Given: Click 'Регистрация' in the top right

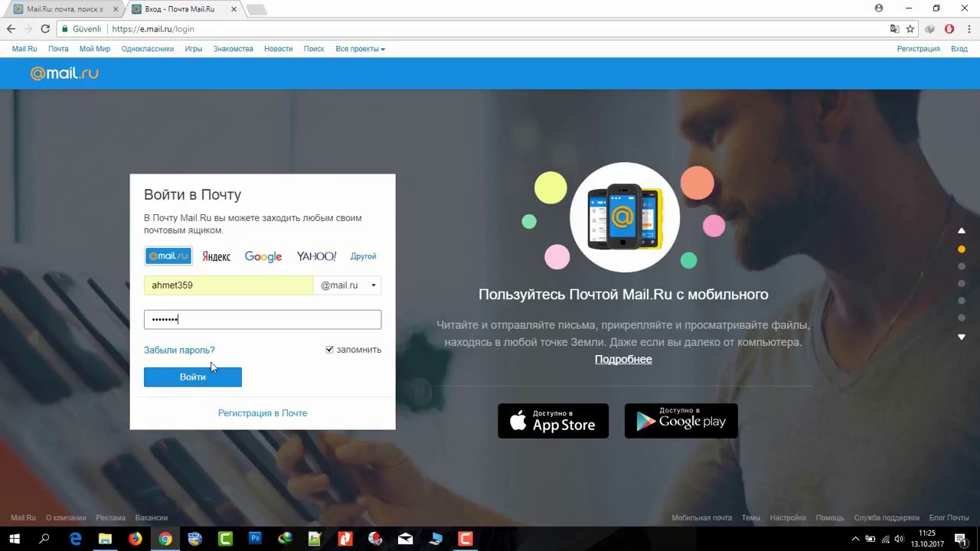Looking at the screenshot, I should pyautogui.click(x=918, y=49).
